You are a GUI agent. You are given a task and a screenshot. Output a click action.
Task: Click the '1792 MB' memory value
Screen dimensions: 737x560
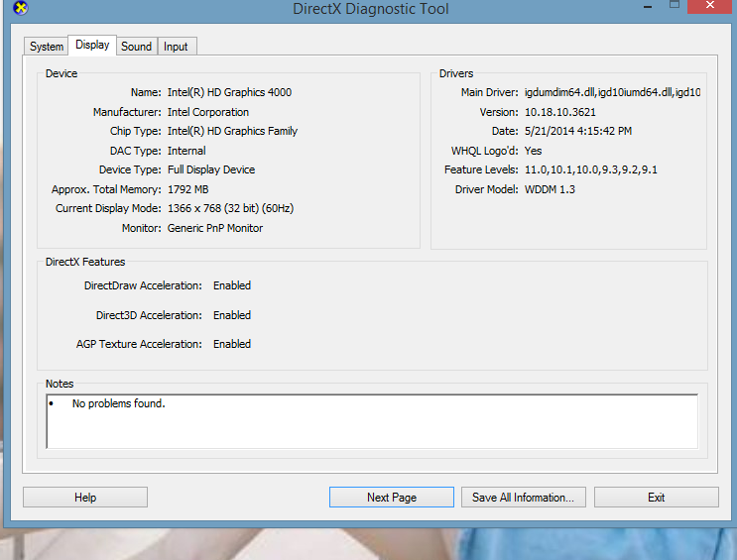tap(188, 189)
